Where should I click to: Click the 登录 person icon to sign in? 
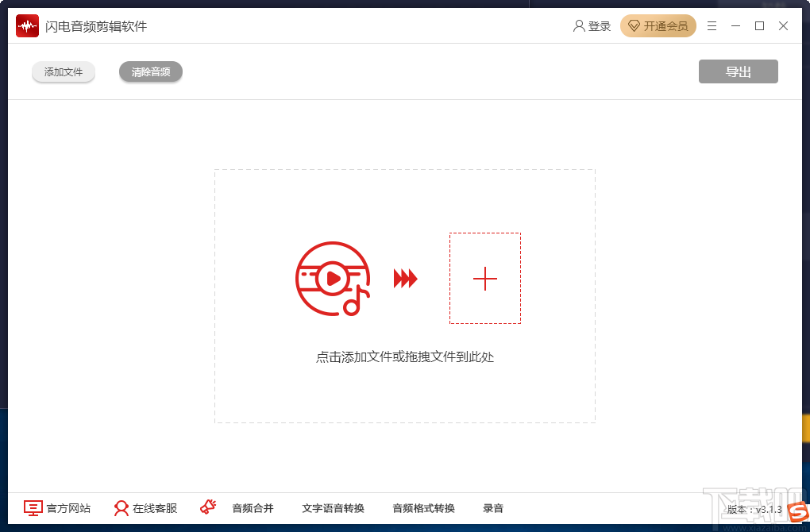pyautogui.click(x=579, y=25)
